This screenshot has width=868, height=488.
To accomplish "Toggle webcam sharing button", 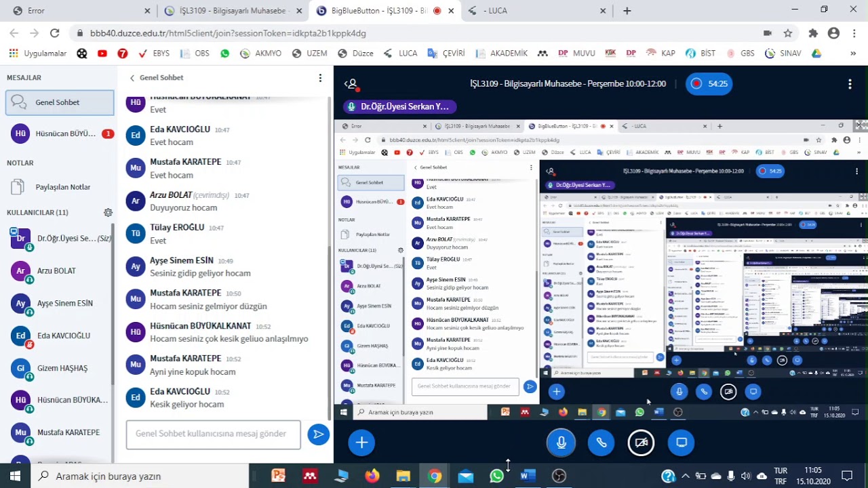I will (x=642, y=443).
